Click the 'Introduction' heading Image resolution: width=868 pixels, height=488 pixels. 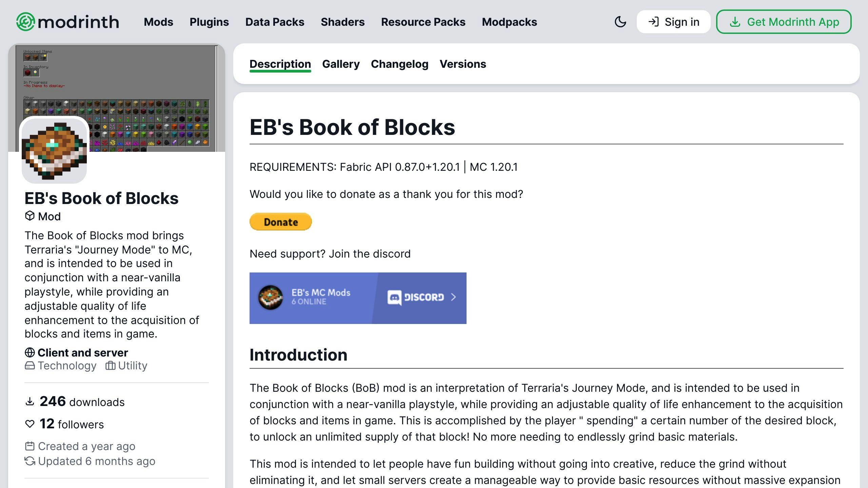[x=298, y=355]
